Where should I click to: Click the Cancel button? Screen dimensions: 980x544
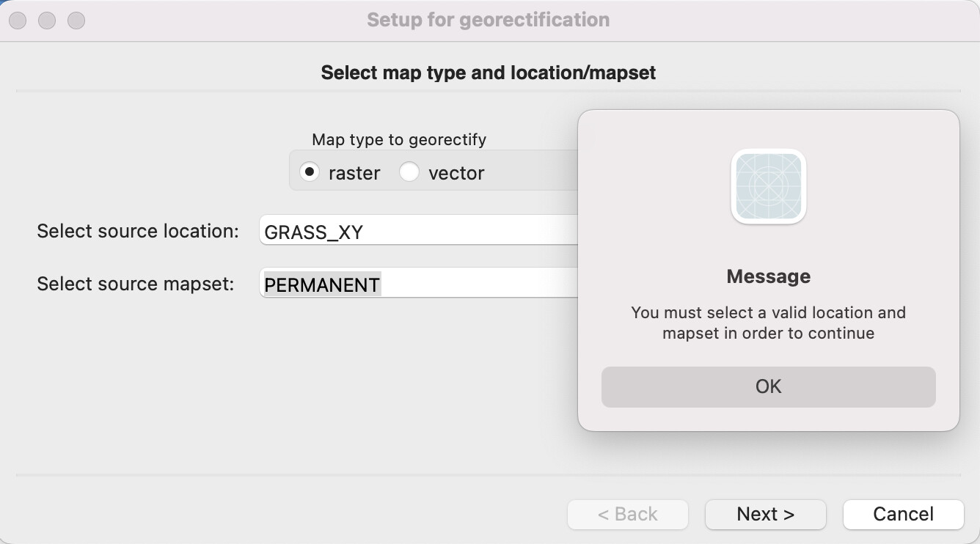pos(903,514)
